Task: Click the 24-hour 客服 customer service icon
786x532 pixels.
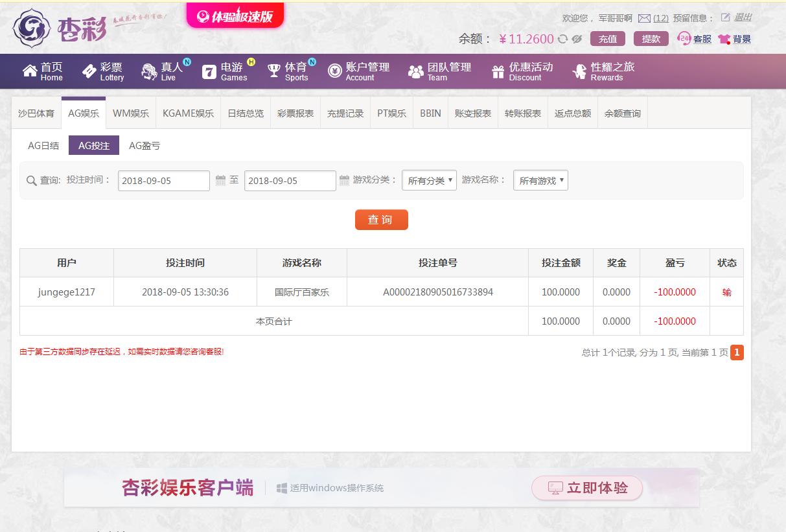Action: (684, 38)
